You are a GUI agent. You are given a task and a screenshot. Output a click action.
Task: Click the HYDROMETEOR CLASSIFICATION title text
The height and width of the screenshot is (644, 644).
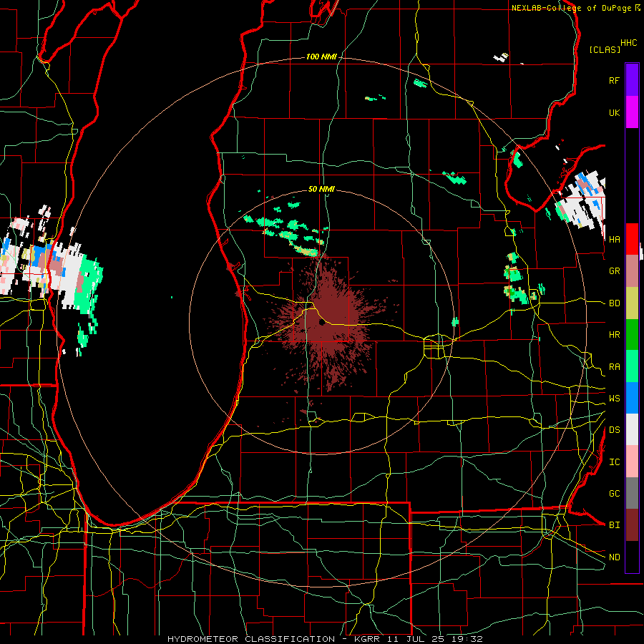coord(251,639)
